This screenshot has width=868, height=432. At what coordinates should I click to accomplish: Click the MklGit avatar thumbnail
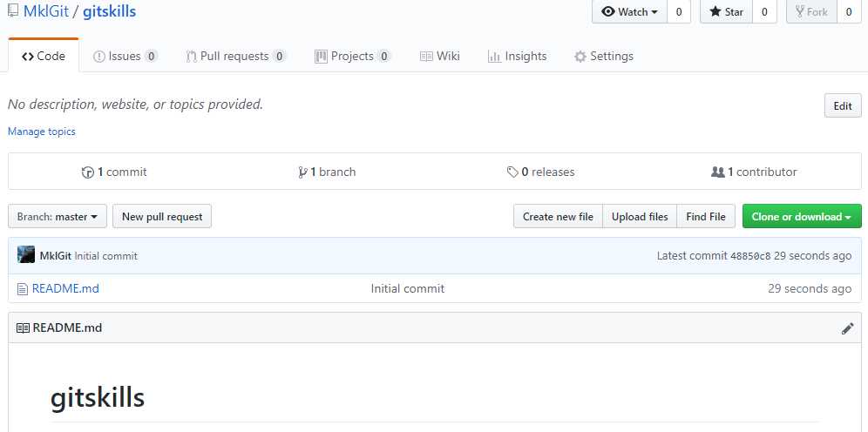26,254
